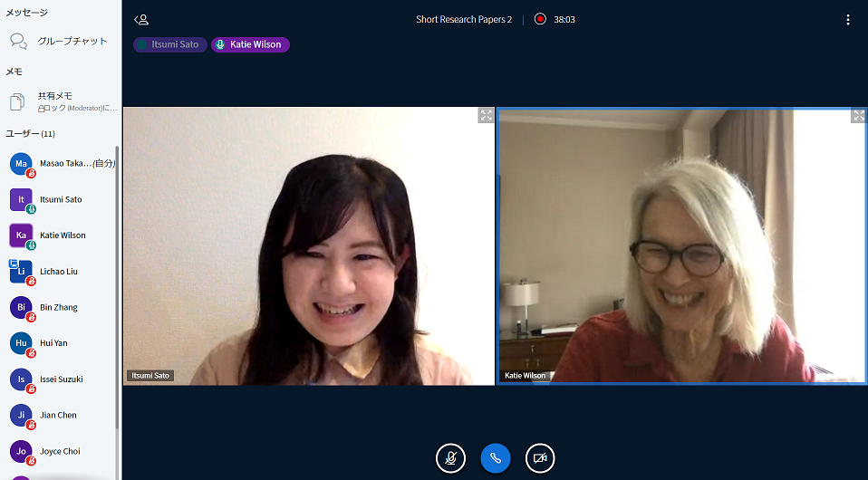Select Lichao Liu's avatar in user list
The width and height of the screenshot is (868, 480).
[21, 271]
